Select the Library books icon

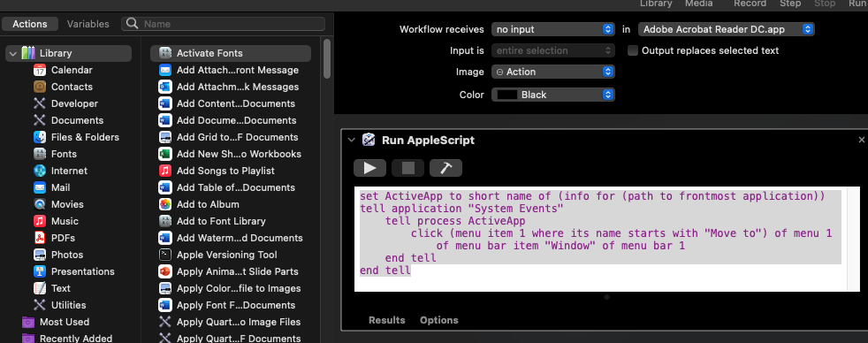(x=28, y=53)
